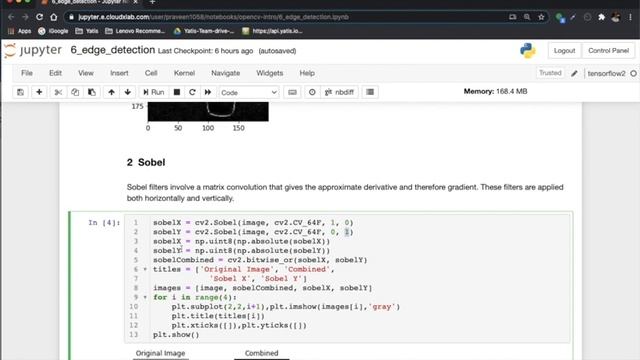Screen dimensions: 640x360
Task: Click the Memory: 168.4 MB indicator
Action: tap(495, 91)
